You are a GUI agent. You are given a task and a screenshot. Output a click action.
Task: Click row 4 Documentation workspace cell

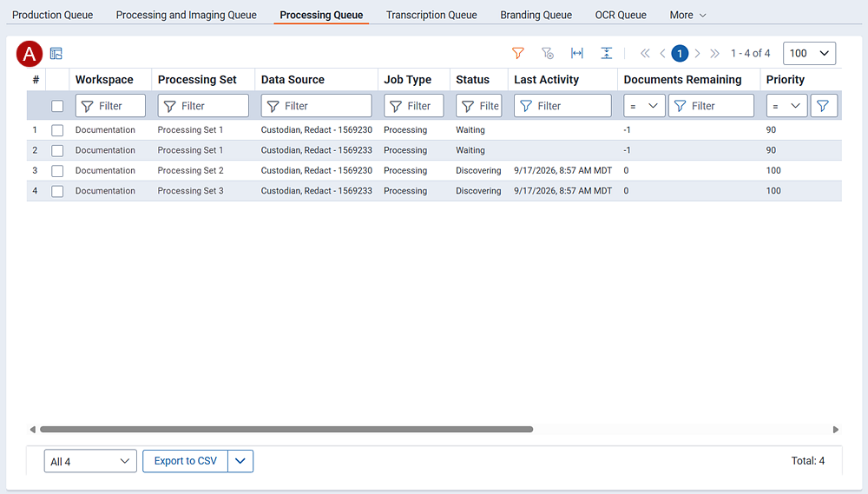(x=105, y=191)
